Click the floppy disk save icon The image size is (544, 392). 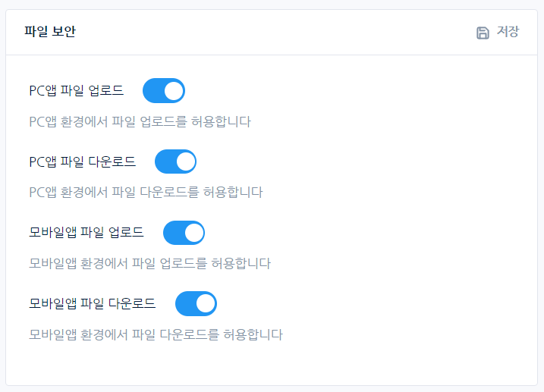483,33
